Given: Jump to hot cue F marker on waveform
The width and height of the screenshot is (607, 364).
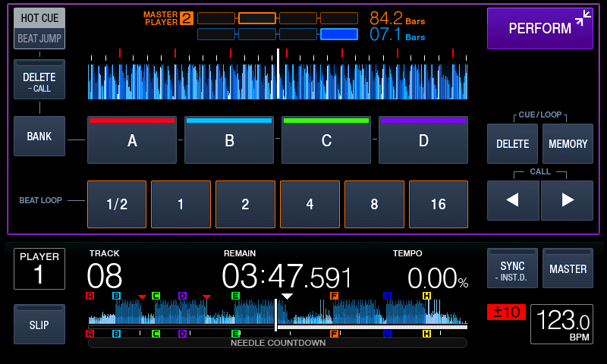Looking at the screenshot, I should (334, 296).
